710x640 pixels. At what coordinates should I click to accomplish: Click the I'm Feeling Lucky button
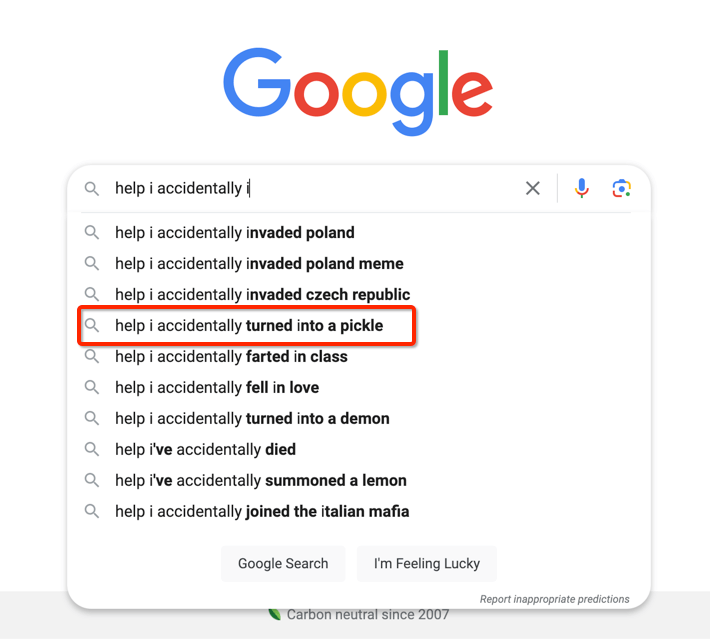(x=427, y=563)
